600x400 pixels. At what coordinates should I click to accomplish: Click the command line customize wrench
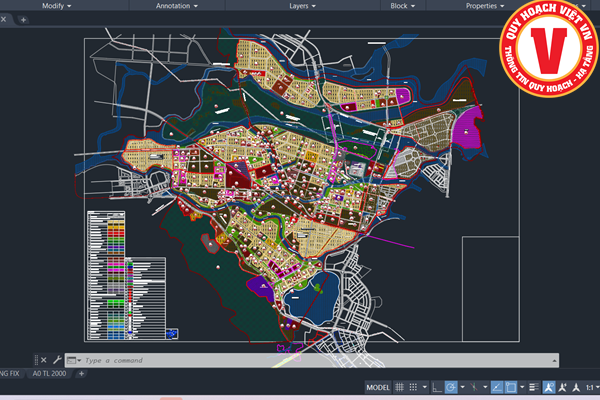coord(57,360)
